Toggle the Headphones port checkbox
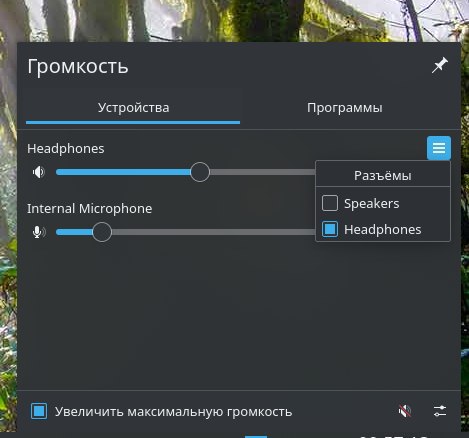Viewport: 469px width, 438px height. point(330,229)
